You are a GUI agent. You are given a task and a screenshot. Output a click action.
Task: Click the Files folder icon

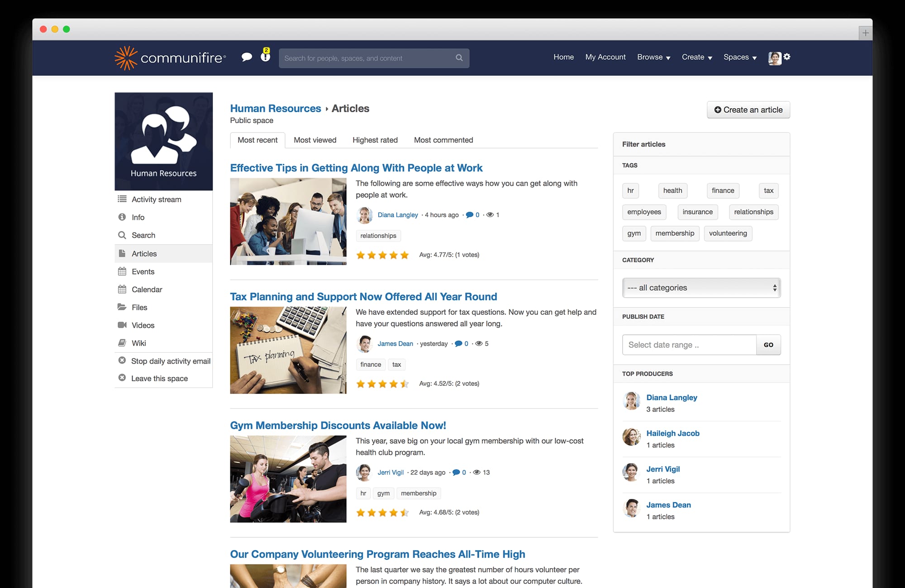(122, 307)
